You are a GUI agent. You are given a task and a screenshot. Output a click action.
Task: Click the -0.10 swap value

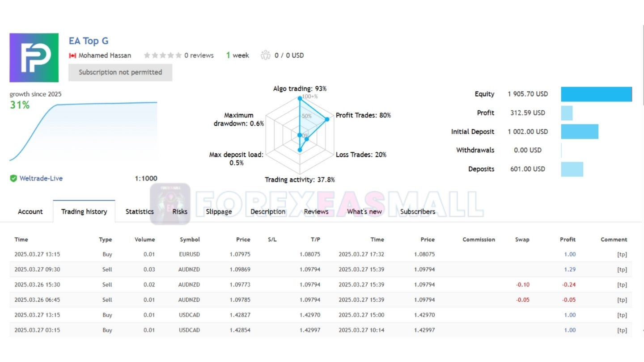[x=522, y=285]
